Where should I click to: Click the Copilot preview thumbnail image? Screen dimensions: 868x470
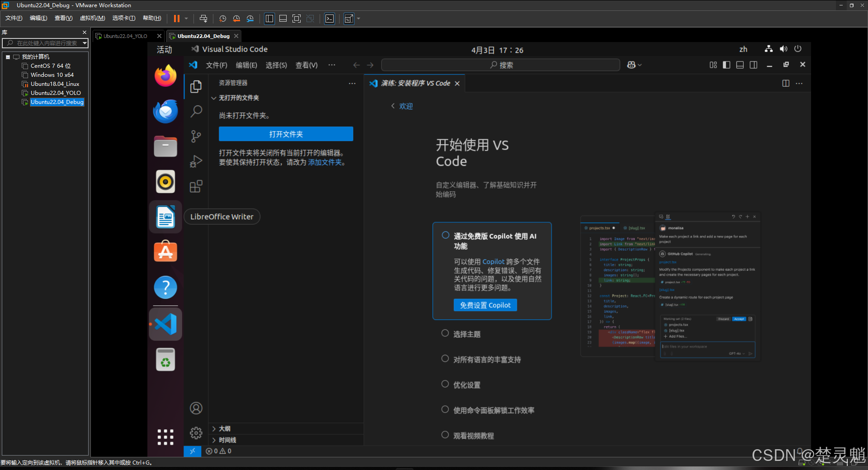(x=670, y=287)
